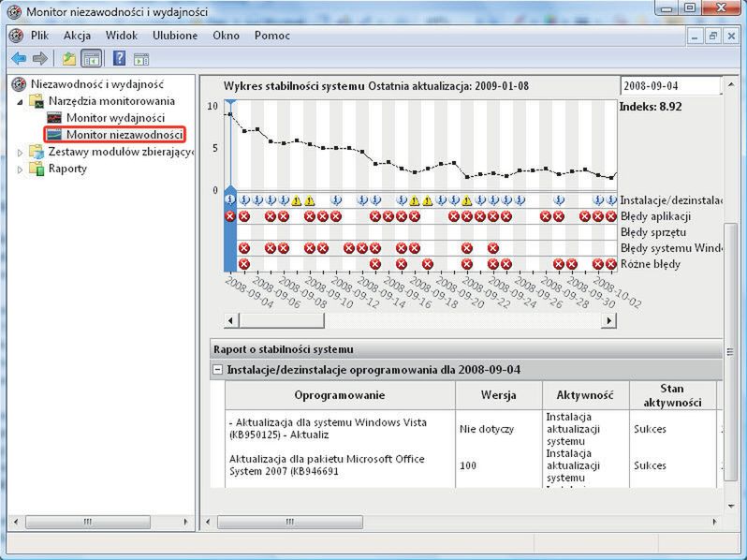Click Raport o stabilności systemu header
Screen dimensions: 747x560
point(283,349)
